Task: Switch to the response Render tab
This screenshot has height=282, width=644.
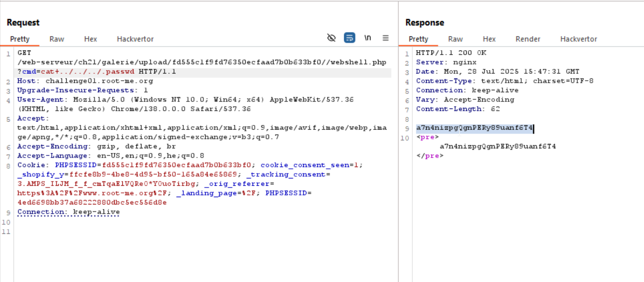Action: [x=528, y=39]
